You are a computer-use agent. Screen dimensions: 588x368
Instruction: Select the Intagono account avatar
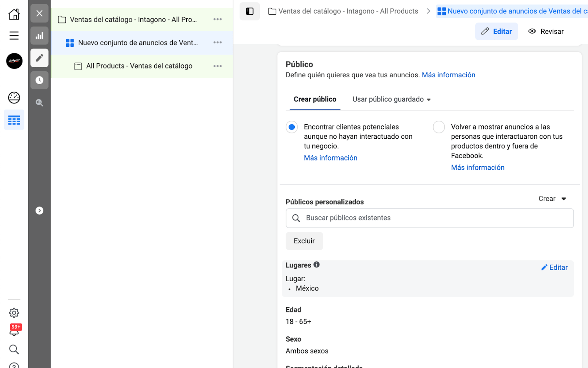tap(14, 61)
